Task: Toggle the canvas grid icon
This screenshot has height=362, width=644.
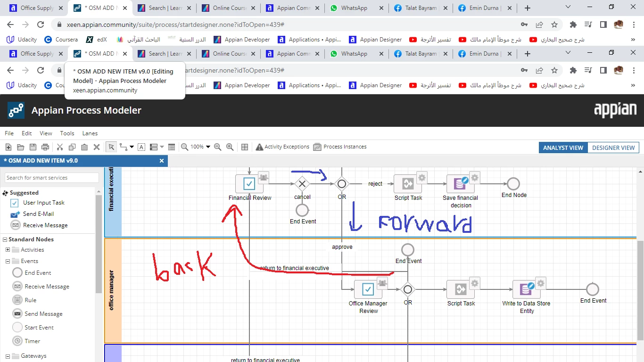Action: coord(245,147)
